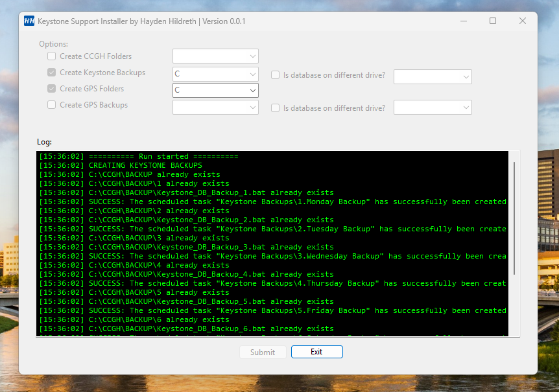Click the 'C:\CCGH\BACKUP already exists' log line

130,174
